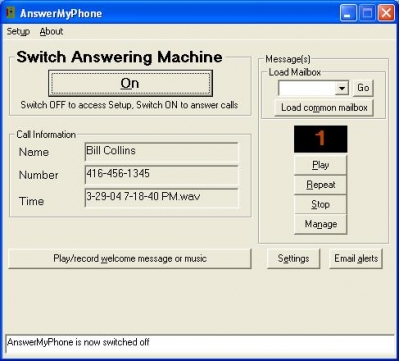The image size is (400, 361).
Task: Minimize the AnswerMyPhone window
Action: [x=348, y=13]
